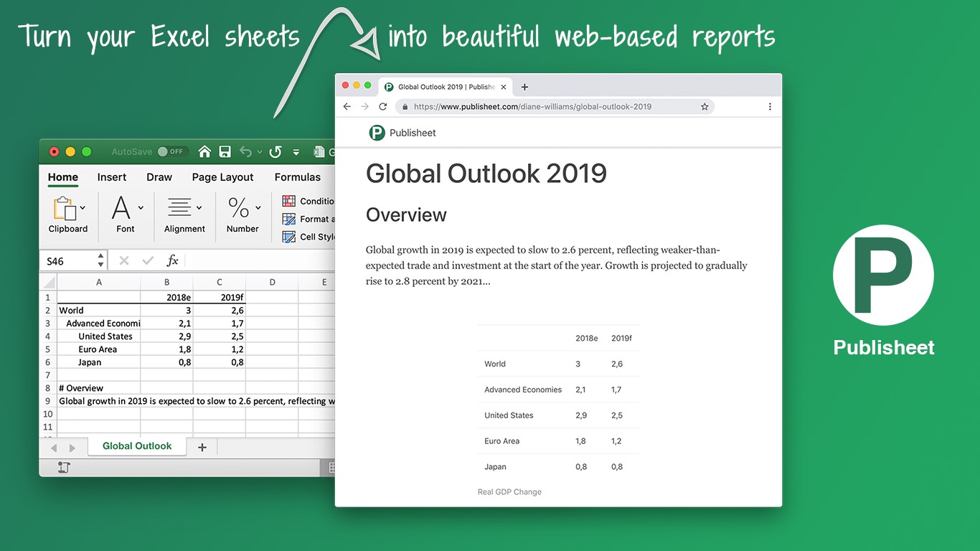980x551 pixels.
Task: Click the previous sheet arrow in Excel
Action: coord(54,448)
